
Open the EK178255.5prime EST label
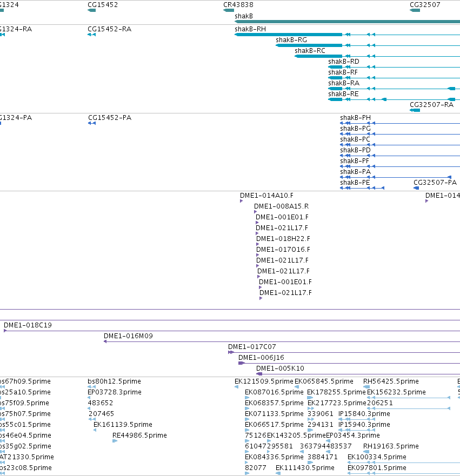[x=336, y=392]
